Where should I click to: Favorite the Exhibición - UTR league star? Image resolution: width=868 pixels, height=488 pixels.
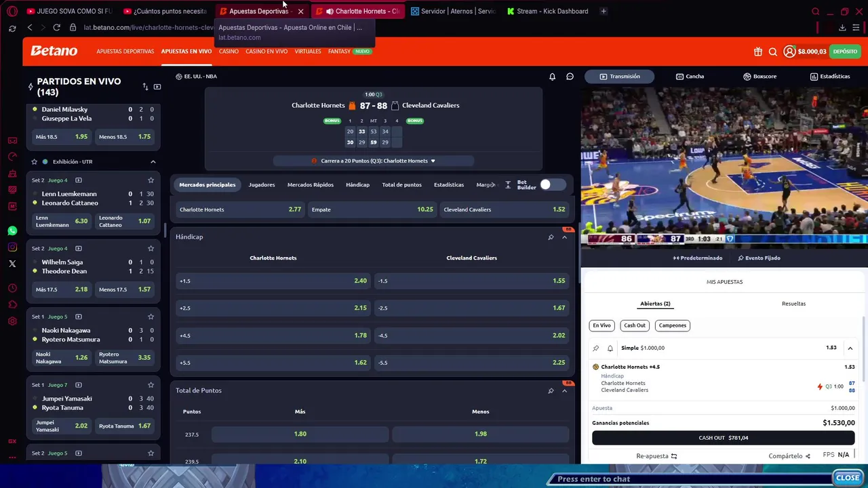click(x=34, y=162)
